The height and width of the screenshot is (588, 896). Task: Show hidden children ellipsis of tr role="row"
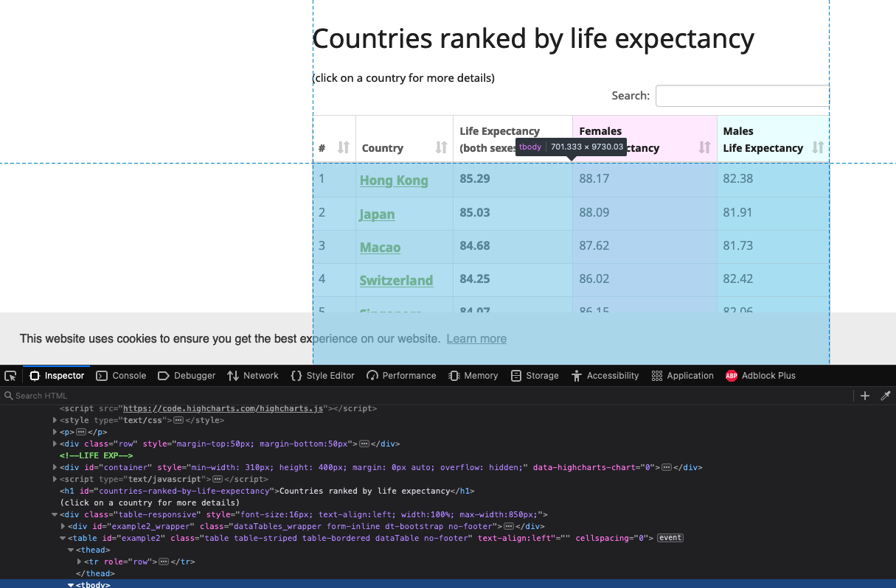[x=164, y=561]
